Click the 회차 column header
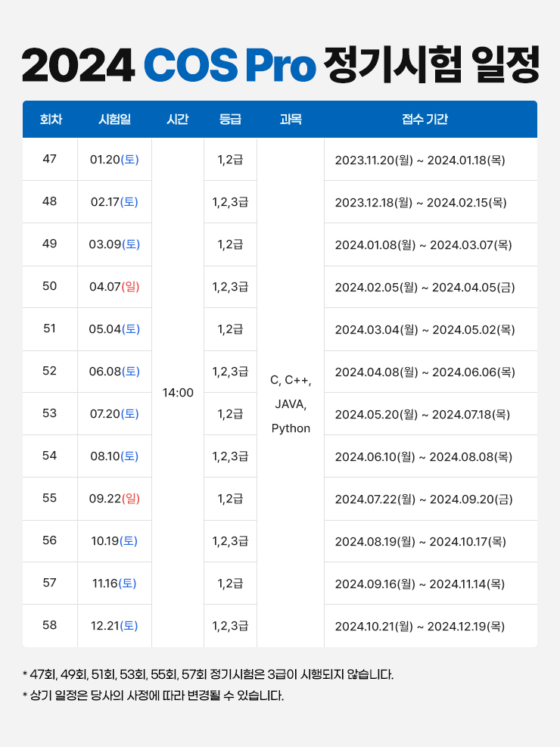The image size is (560, 747). (50, 120)
